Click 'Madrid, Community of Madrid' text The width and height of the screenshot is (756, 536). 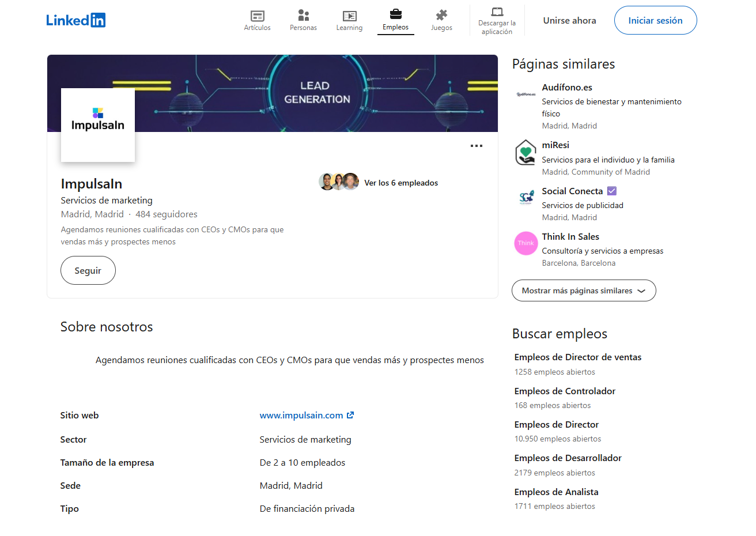(596, 172)
